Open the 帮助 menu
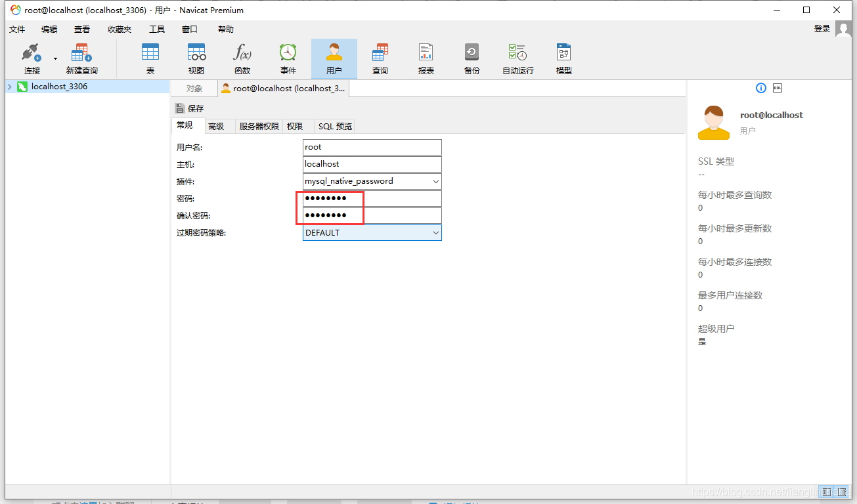The width and height of the screenshot is (857, 504). pos(226,30)
